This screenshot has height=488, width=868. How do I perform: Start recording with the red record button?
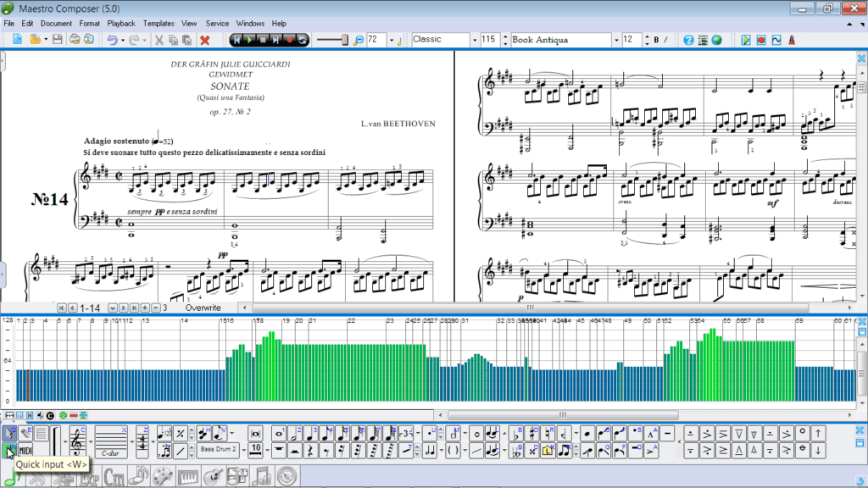point(289,40)
